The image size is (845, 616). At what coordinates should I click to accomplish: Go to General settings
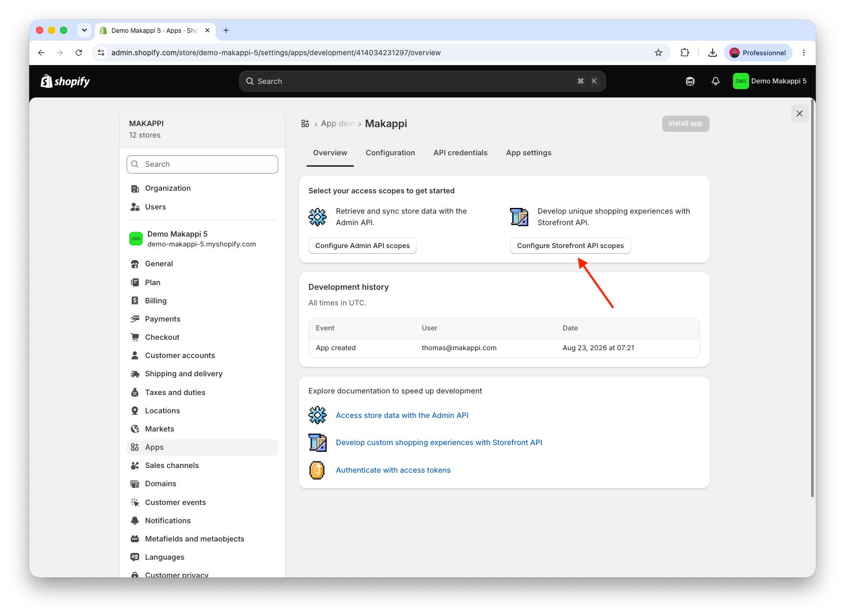(202, 264)
